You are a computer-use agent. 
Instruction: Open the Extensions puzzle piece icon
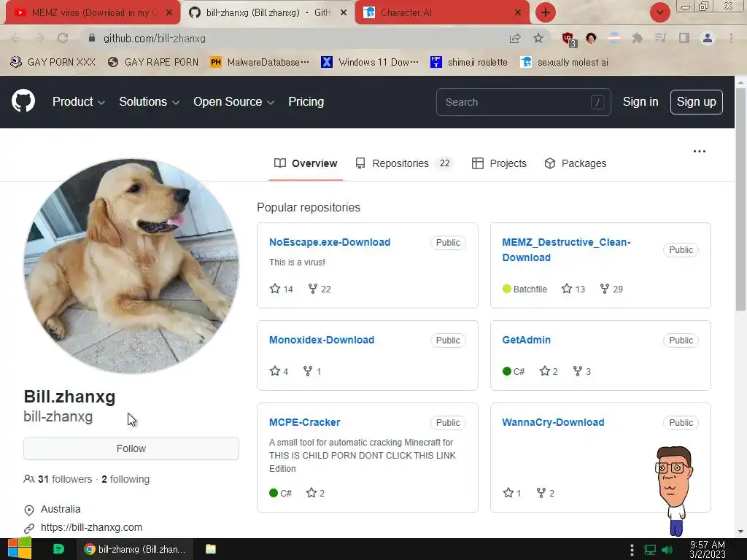(638, 38)
